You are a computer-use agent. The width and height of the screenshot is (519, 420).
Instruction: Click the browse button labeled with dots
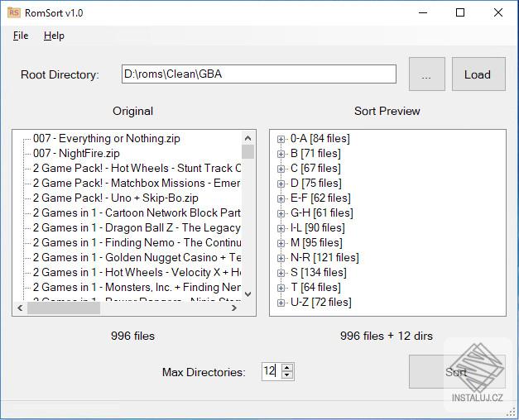[426, 74]
